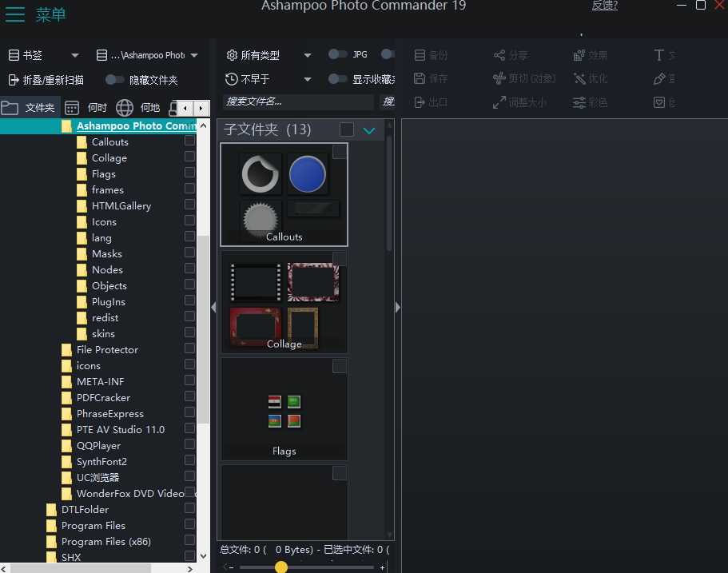
Task: Click the 备份 backup icon
Action: (420, 55)
